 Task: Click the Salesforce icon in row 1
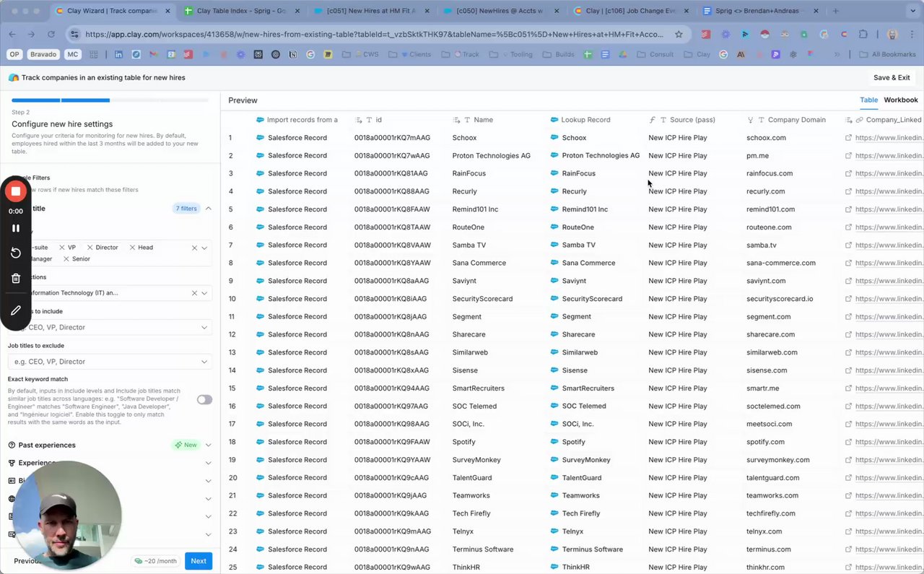click(x=260, y=138)
